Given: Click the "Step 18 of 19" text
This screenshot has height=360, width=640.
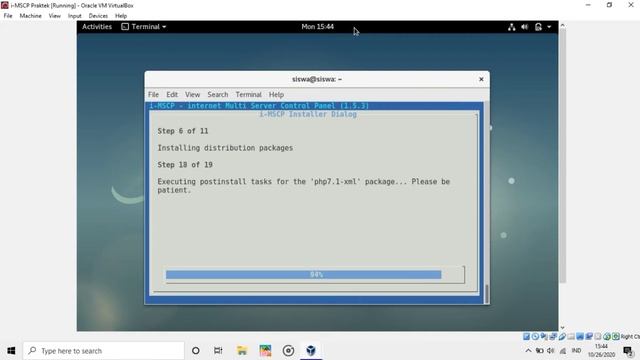Looking at the screenshot, I should click(x=185, y=164).
